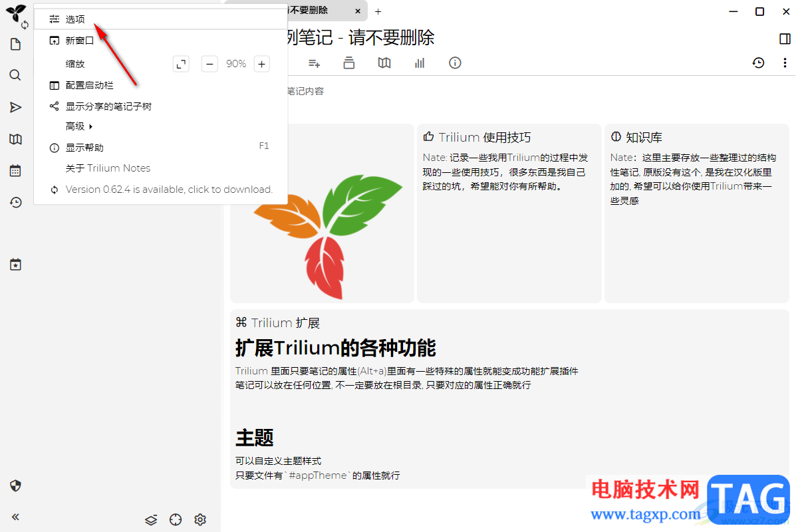Toggle the right pane icon
Screen dimensions: 798x532
(x=785, y=39)
